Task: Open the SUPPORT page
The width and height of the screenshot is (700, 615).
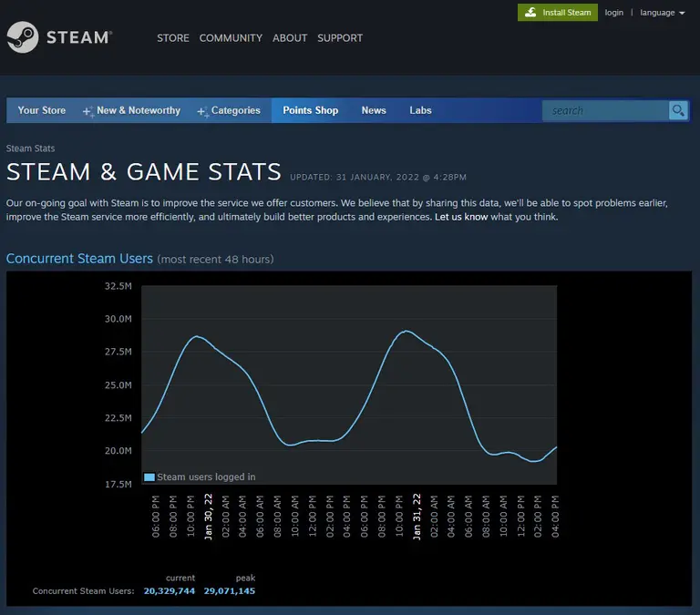Action: tap(340, 38)
